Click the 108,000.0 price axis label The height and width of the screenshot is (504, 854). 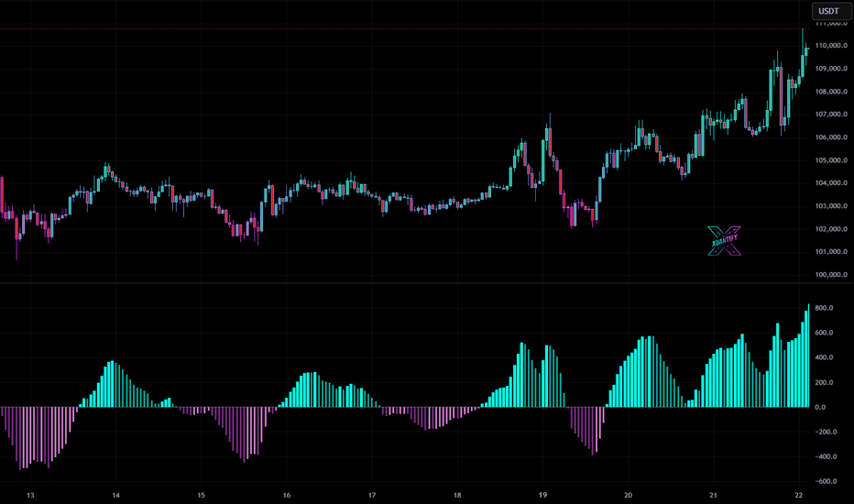pyautogui.click(x=831, y=92)
